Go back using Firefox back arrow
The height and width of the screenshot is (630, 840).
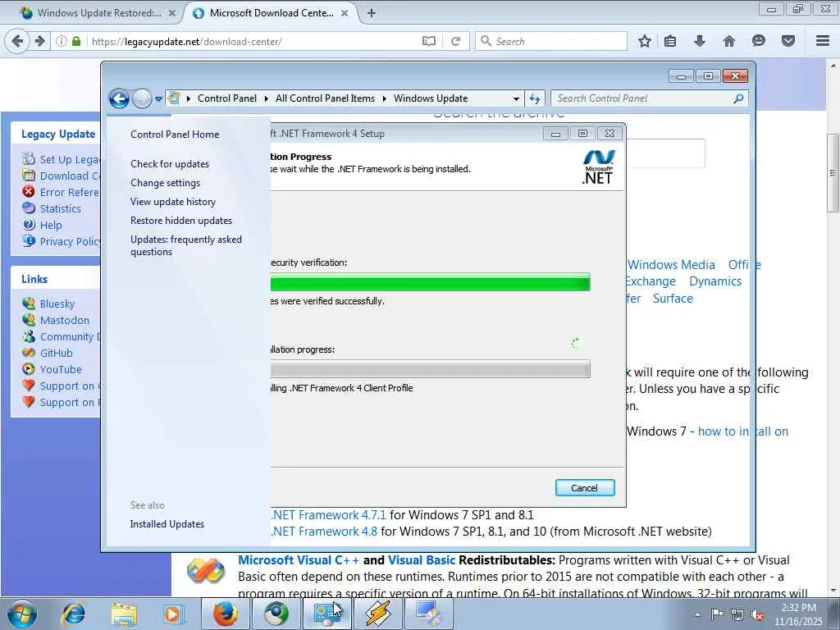pyautogui.click(x=17, y=41)
